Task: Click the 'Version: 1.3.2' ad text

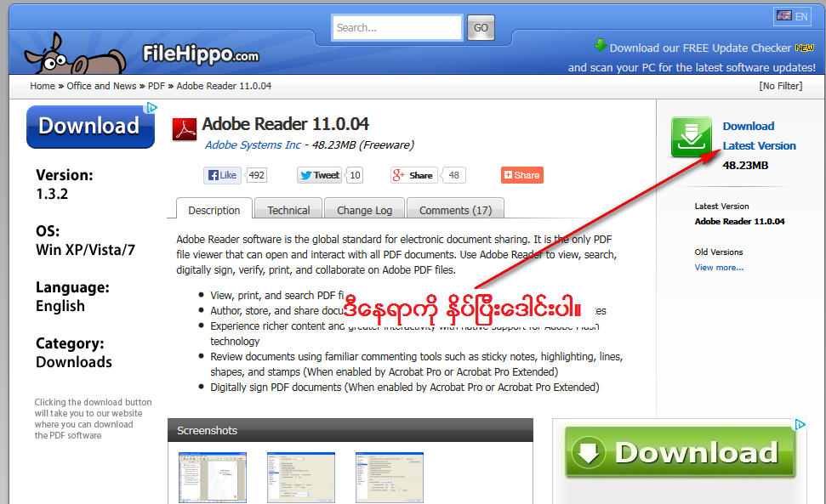Action: 65,184
